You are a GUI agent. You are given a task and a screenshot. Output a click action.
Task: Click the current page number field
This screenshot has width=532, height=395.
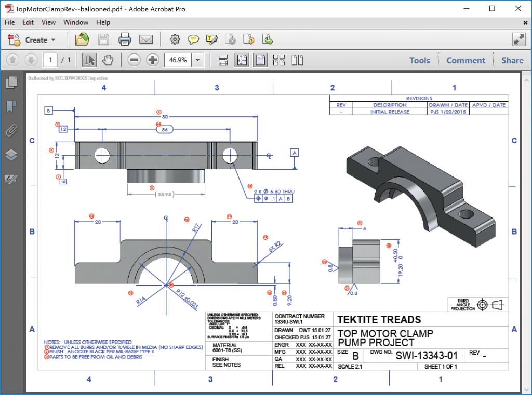pos(50,60)
